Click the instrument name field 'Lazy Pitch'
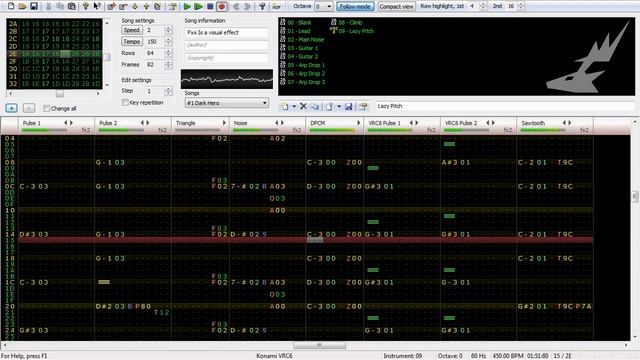Image resolution: width=640 pixels, height=360 pixels. click(x=505, y=106)
